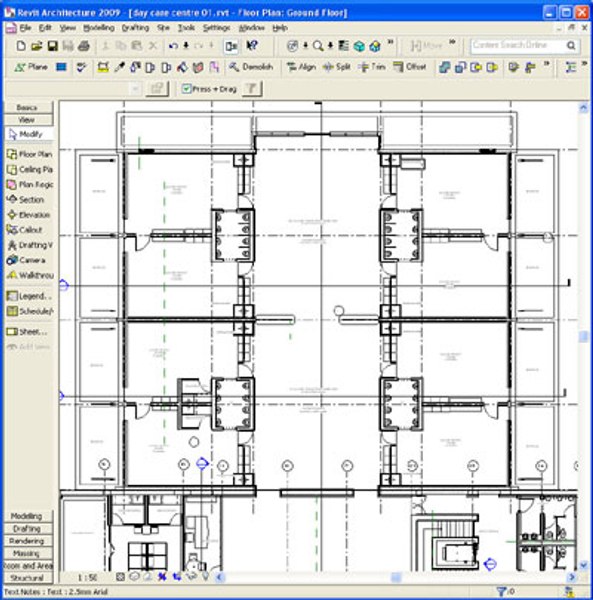Viewport: 593px width, 600px height.
Task: Open the type selector dropdown
Action: (x=135, y=89)
